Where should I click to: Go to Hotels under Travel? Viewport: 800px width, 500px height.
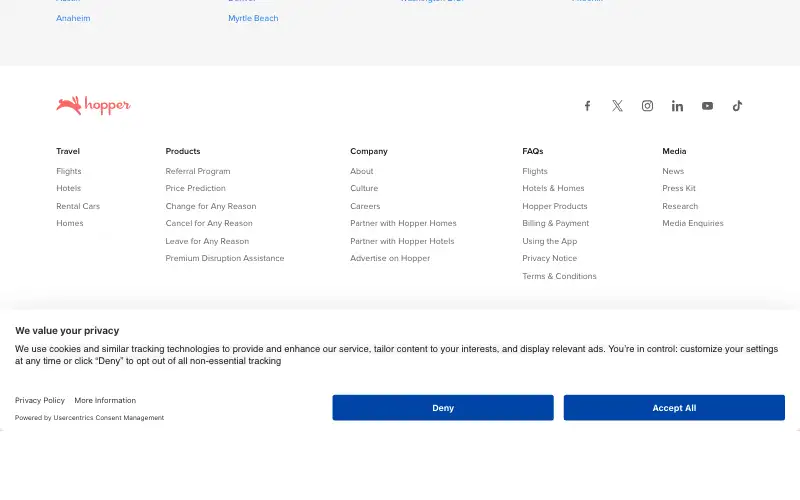pyautogui.click(x=68, y=188)
